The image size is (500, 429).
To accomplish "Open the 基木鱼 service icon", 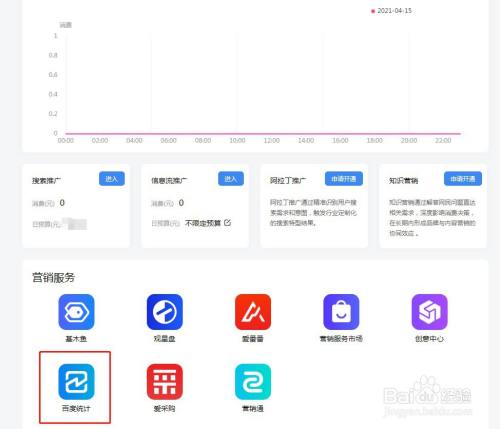I will tap(76, 312).
